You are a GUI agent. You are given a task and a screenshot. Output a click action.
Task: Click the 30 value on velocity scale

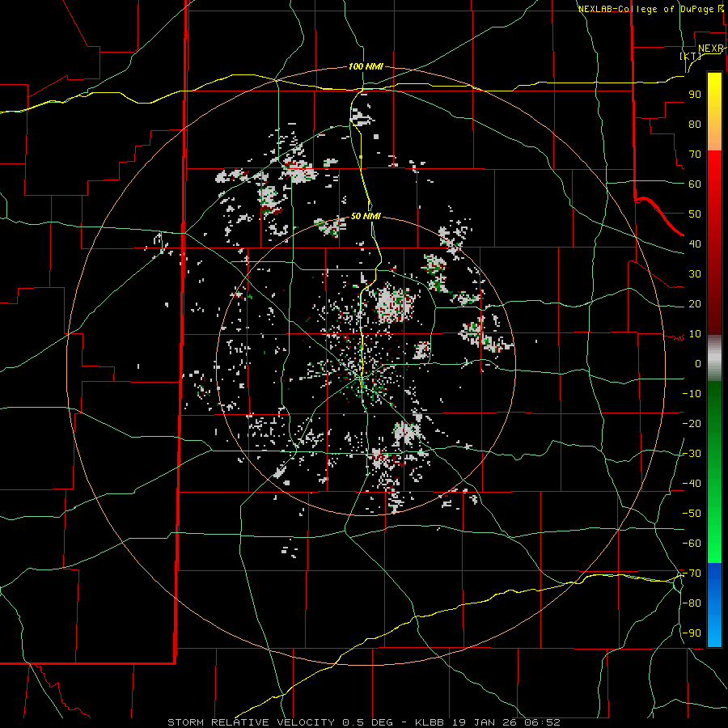[x=695, y=274]
